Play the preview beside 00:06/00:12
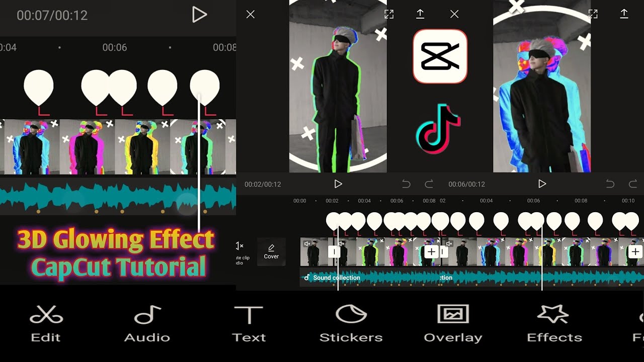This screenshot has width=644, height=362. pyautogui.click(x=542, y=184)
